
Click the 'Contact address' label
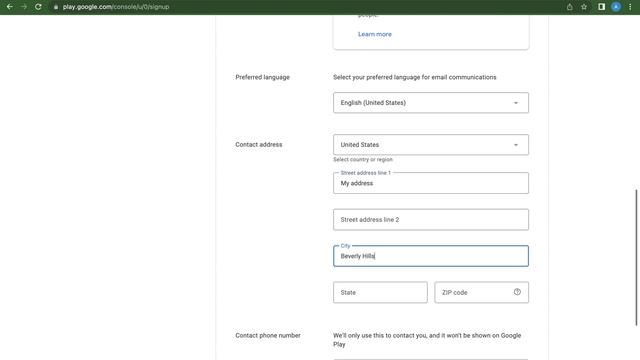click(x=258, y=144)
